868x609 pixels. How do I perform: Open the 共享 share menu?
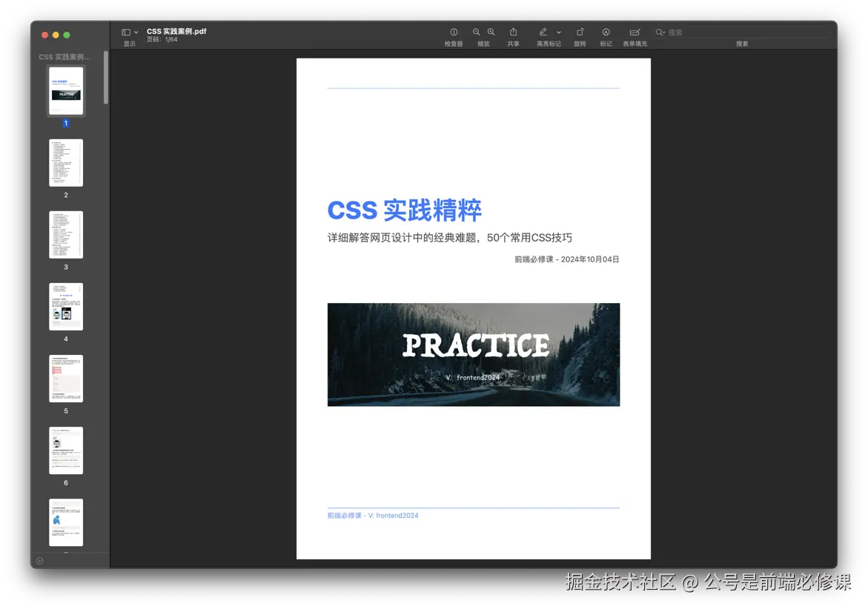[513, 32]
